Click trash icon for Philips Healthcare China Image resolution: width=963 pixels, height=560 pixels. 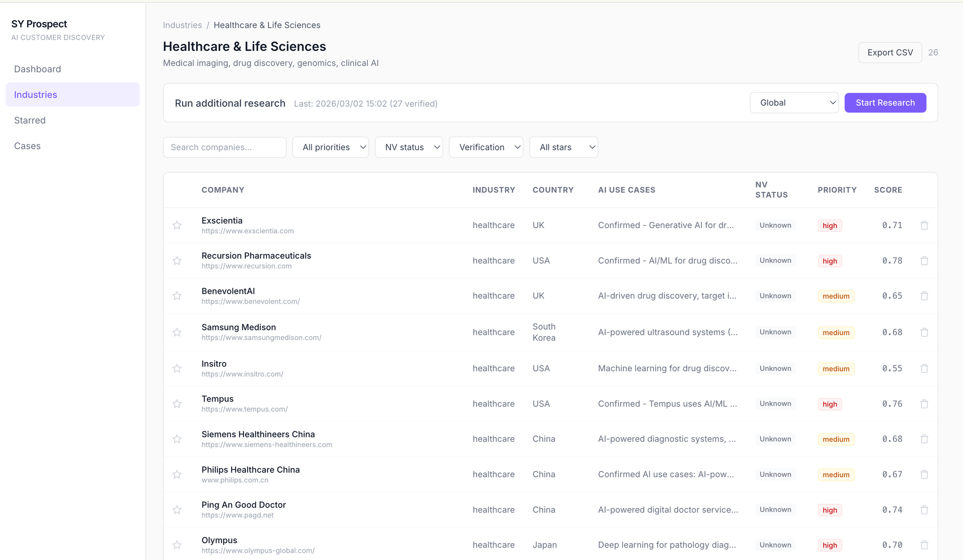click(x=924, y=474)
